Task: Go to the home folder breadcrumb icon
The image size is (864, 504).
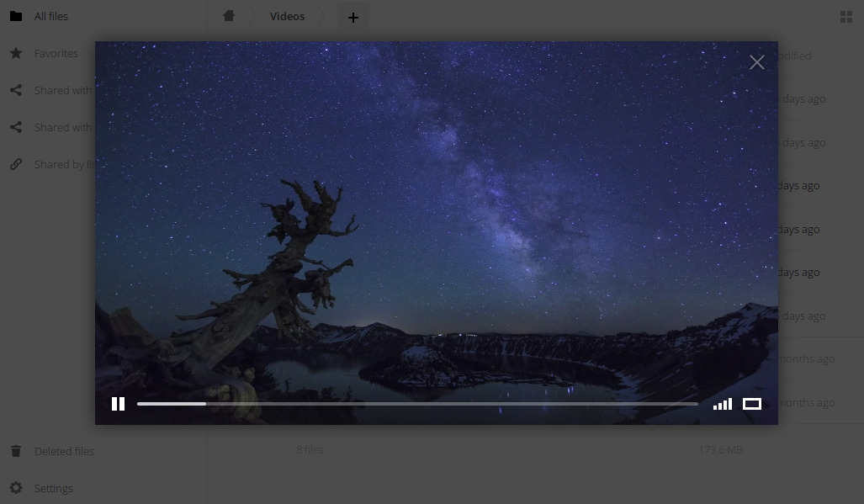Action: (229, 16)
